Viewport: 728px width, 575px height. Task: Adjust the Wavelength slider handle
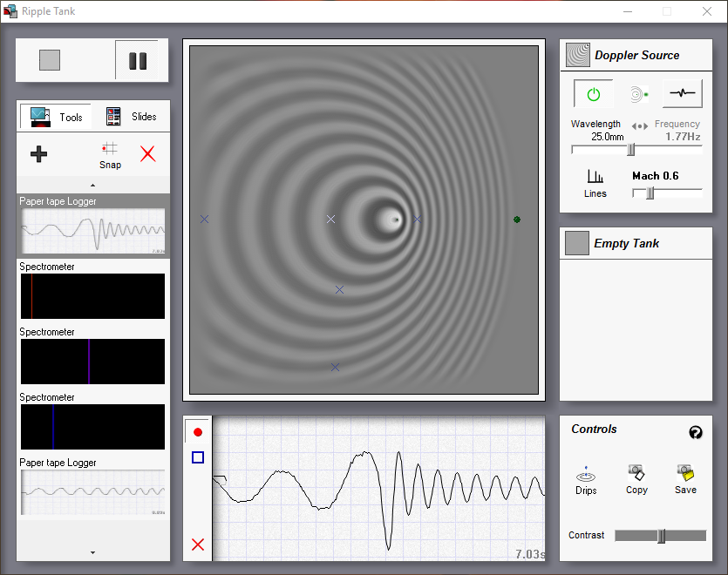click(631, 150)
